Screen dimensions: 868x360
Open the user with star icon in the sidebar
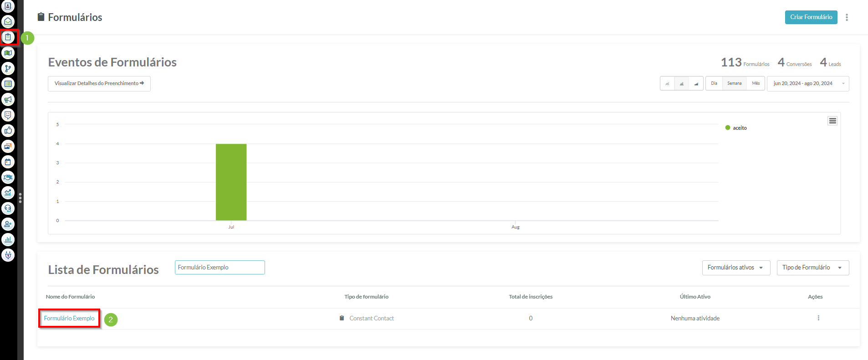[8, 224]
